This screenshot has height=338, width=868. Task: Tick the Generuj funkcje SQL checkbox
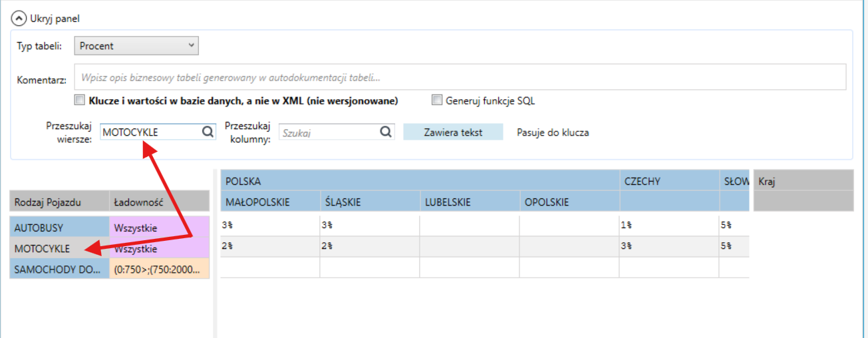[x=437, y=100]
